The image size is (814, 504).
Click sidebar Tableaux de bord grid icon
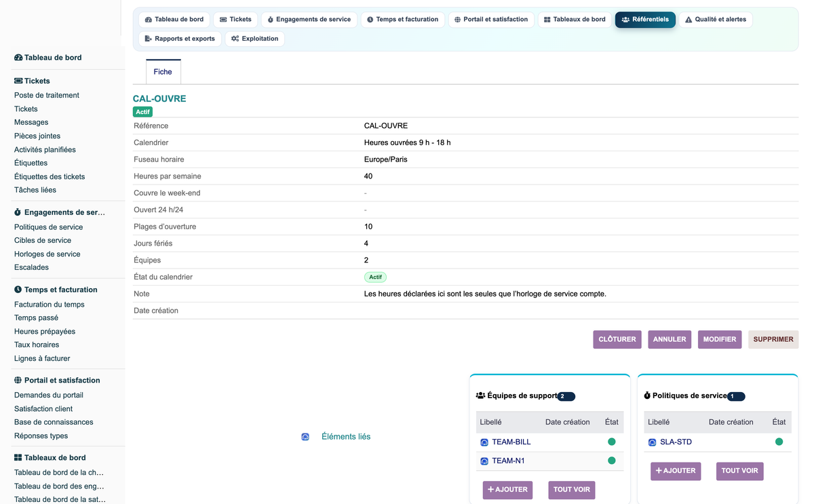coord(18,458)
